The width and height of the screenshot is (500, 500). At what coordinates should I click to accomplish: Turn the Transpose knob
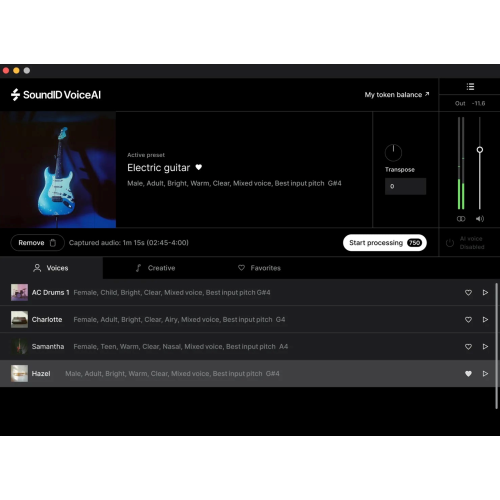(x=393, y=153)
